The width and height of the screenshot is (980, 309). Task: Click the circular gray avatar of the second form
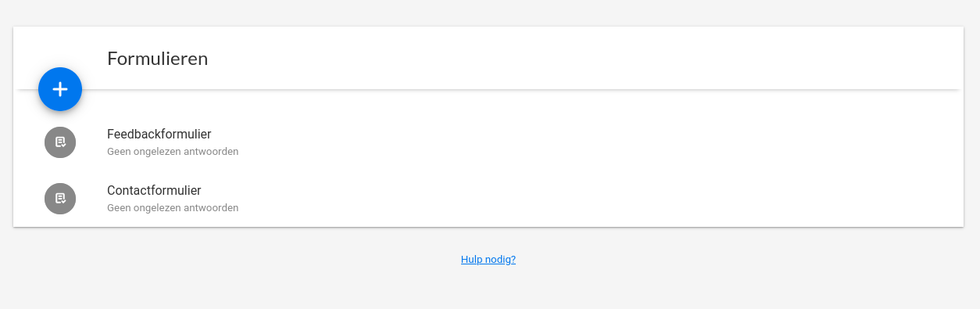pyautogui.click(x=60, y=199)
